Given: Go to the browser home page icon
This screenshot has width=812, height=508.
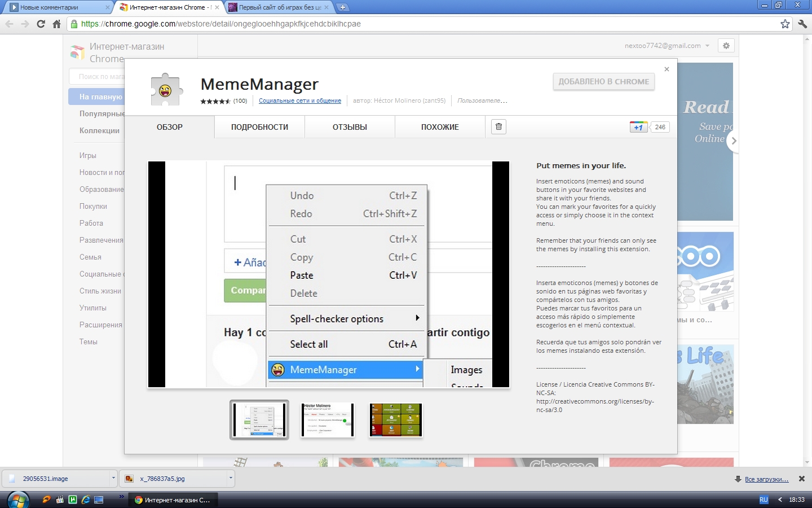Looking at the screenshot, I should (x=56, y=24).
